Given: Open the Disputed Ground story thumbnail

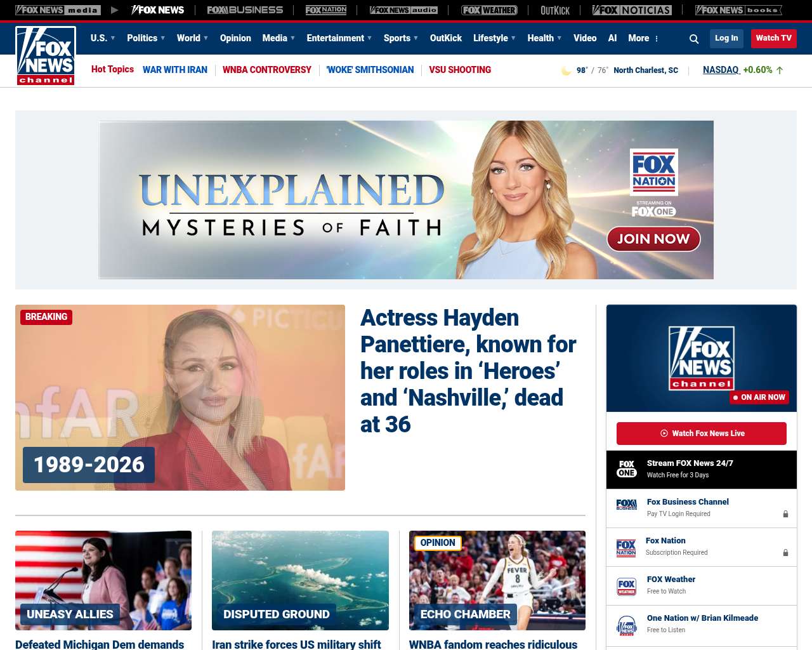Looking at the screenshot, I should click(300, 580).
